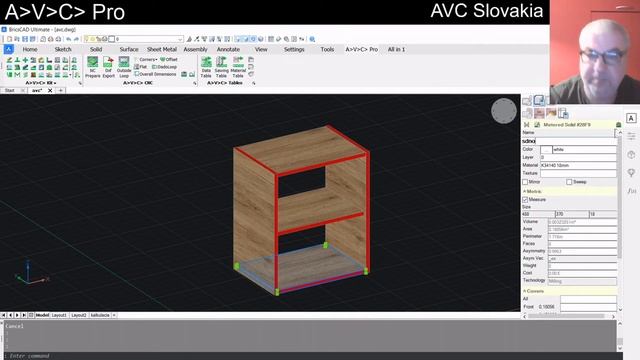The height and width of the screenshot is (360, 640).
Task: Click the Offset tool in A>V>C> CNC group
Action: [169, 59]
